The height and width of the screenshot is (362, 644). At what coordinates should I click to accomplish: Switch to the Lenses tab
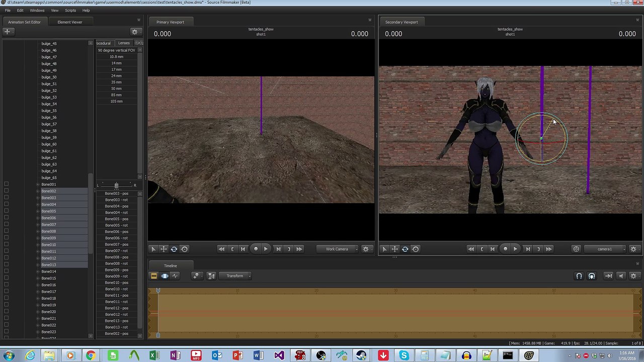(x=124, y=43)
